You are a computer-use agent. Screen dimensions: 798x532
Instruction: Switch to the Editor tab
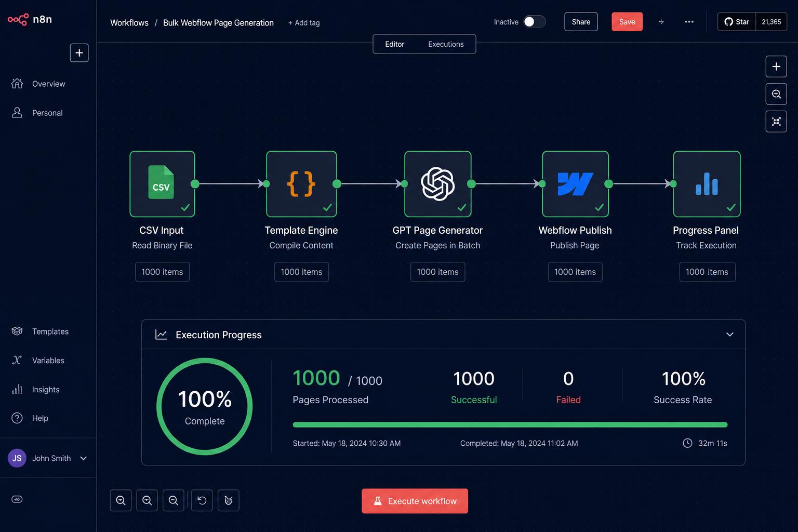click(395, 44)
